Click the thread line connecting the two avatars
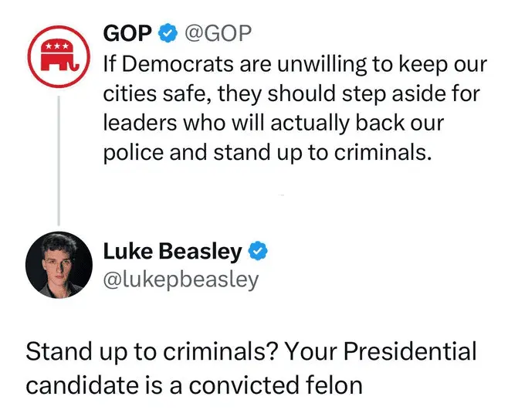Viewport: 525px width, 420px height. pos(59,154)
